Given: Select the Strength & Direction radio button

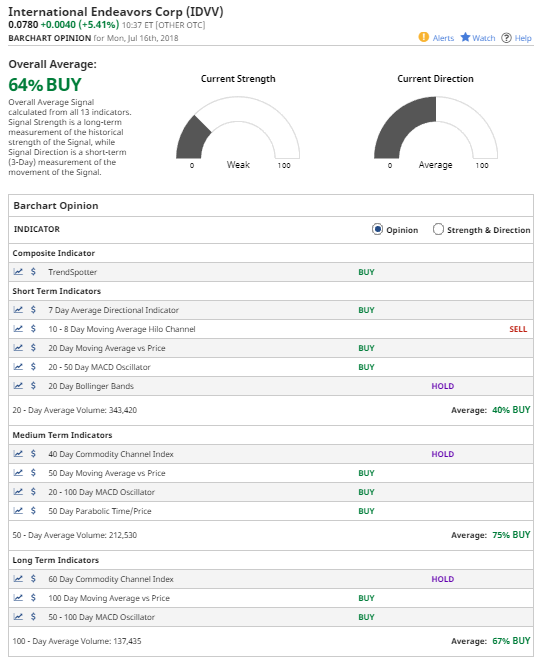Looking at the screenshot, I should 438,229.
